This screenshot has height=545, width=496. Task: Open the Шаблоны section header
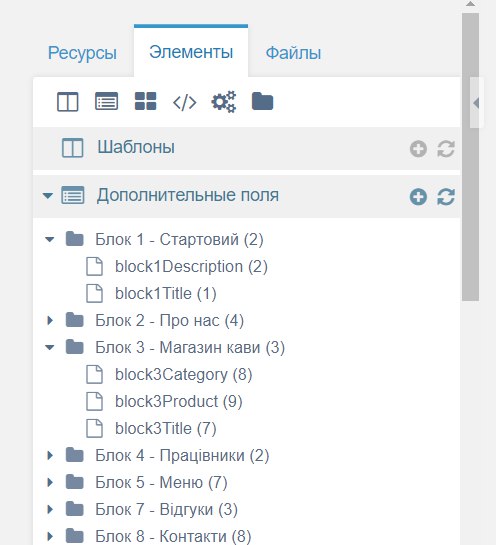pyautogui.click(x=246, y=148)
